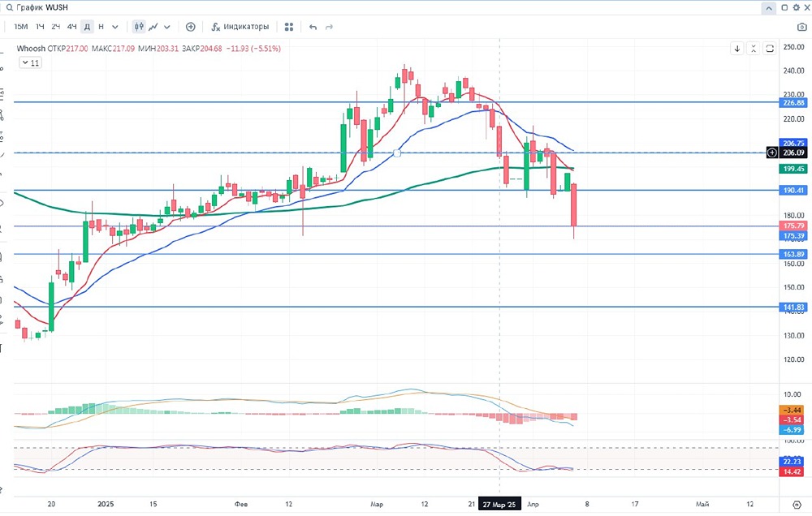The image size is (812, 516).
Task: Click the MACD −3.44 signal value label
Action: tap(792, 410)
